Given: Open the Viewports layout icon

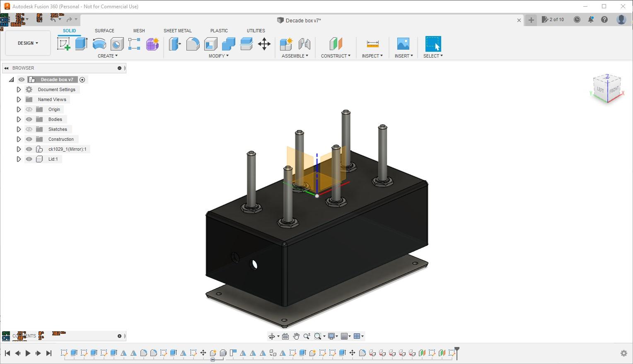Looking at the screenshot, I should tap(357, 336).
